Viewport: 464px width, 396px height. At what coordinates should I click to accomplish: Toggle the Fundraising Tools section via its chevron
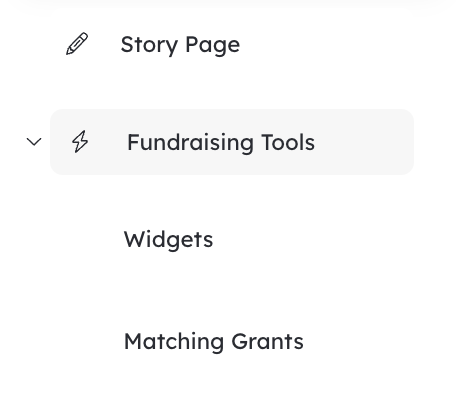tap(34, 142)
